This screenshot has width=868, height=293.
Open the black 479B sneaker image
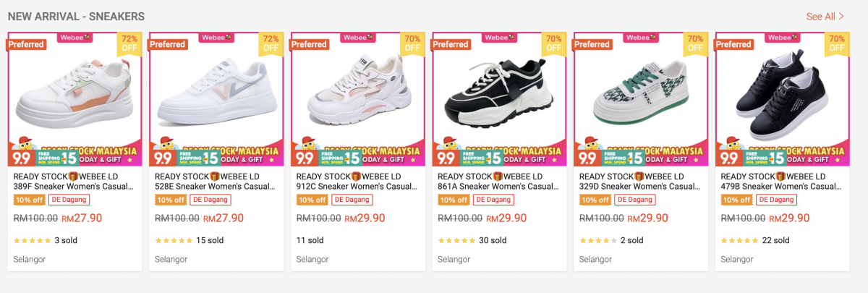(782, 94)
